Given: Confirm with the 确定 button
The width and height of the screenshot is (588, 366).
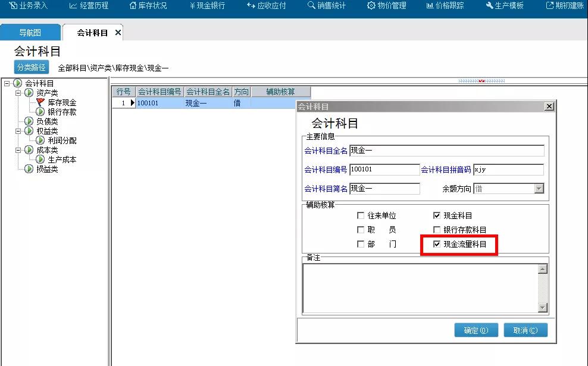Looking at the screenshot, I should (x=476, y=330).
